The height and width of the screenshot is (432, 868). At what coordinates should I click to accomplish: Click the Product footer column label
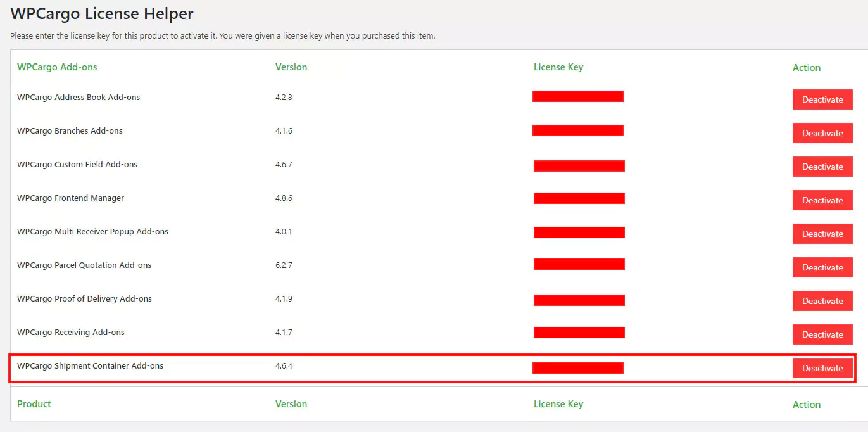pyautogui.click(x=34, y=404)
